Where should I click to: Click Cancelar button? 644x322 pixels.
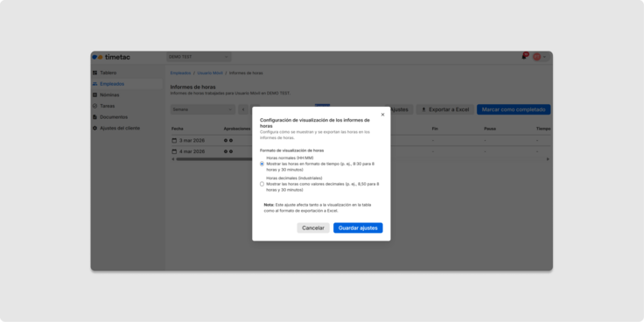tap(313, 228)
